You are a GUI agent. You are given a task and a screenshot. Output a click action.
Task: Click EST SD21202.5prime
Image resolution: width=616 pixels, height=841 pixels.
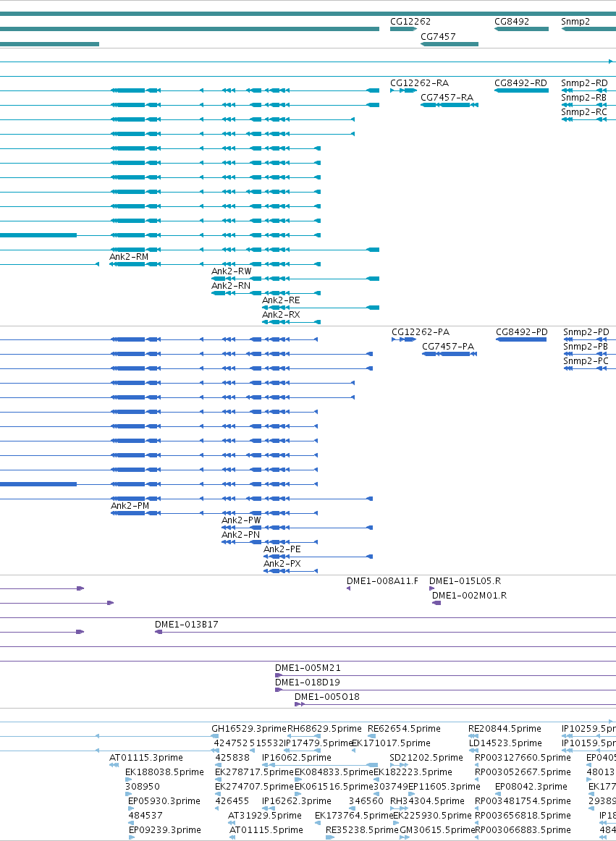pyautogui.click(x=426, y=758)
